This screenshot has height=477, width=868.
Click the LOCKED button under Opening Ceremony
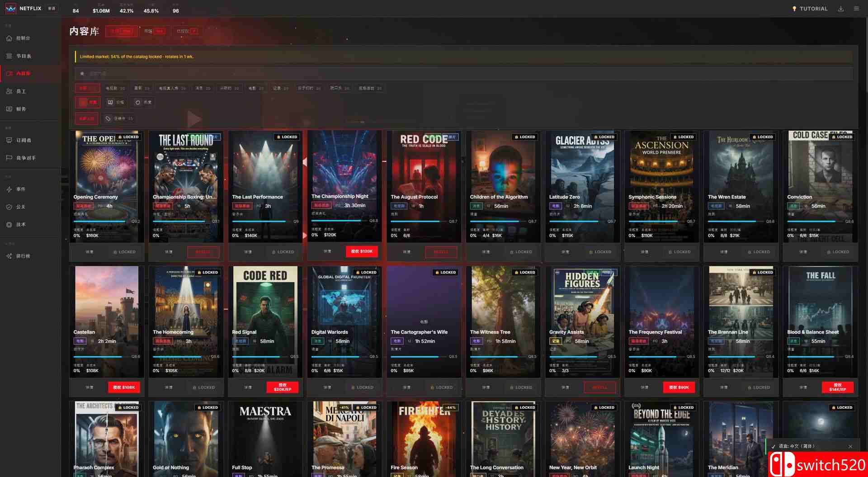tap(124, 252)
